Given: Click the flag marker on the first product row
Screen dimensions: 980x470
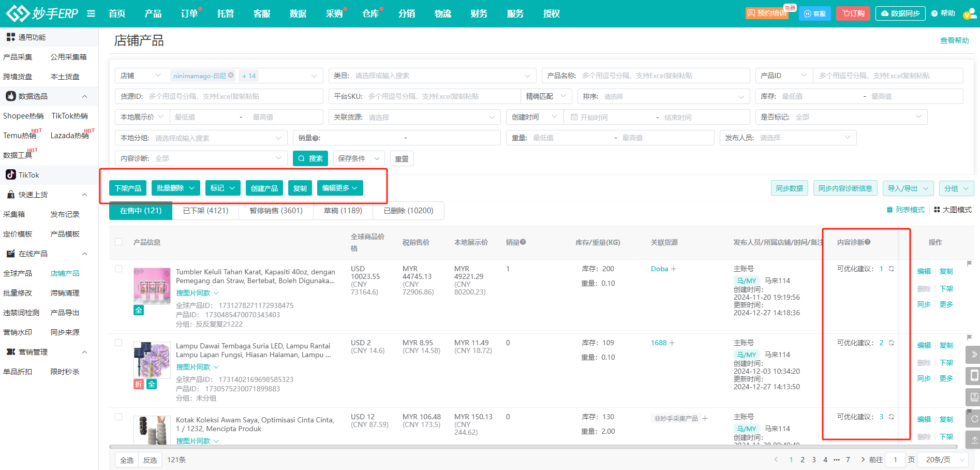Looking at the screenshot, I should click(x=969, y=263).
